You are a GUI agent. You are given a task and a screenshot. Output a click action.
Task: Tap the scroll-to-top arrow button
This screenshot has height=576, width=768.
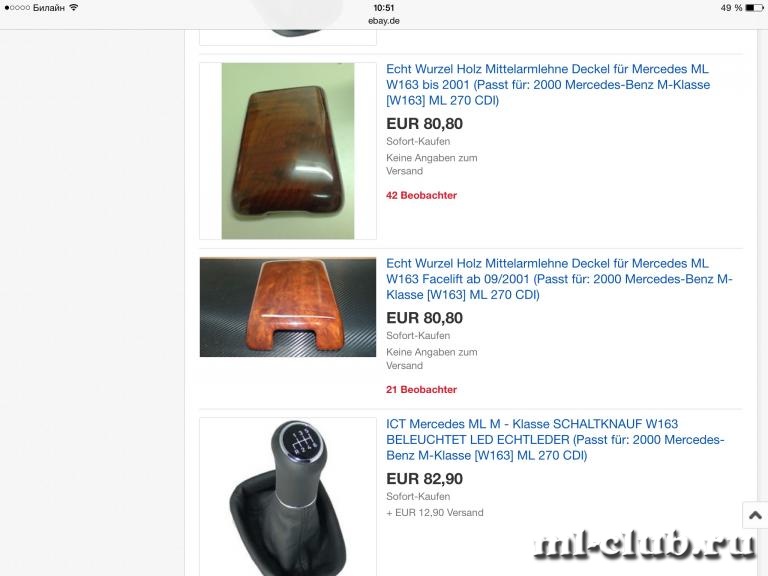click(x=755, y=515)
